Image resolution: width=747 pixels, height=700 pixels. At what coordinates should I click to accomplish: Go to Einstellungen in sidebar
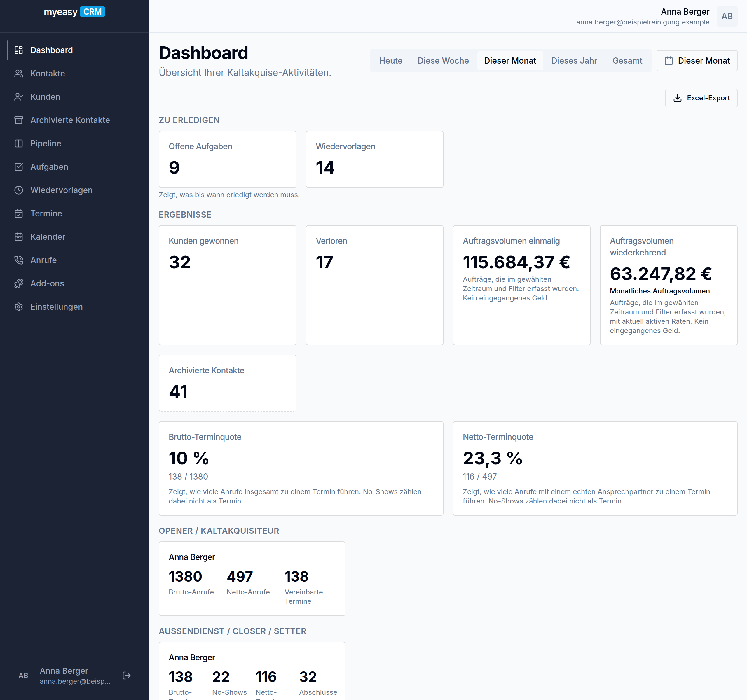74,307
